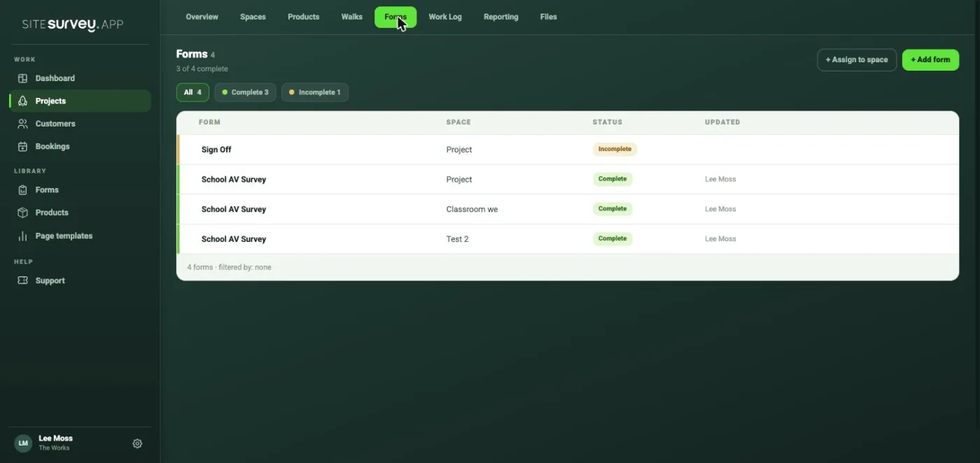
Task: Go to the Walks tab
Action: [x=352, y=17]
